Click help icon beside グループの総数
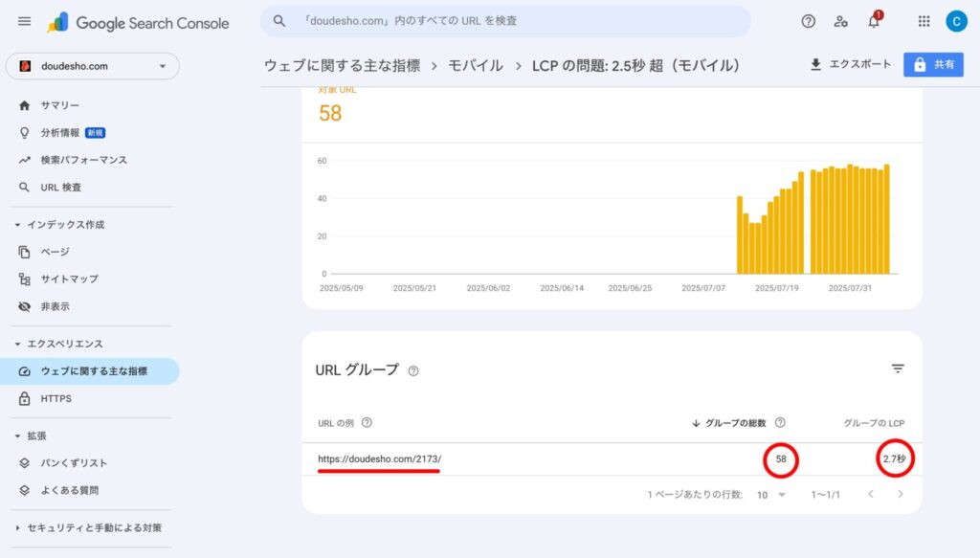 tap(780, 423)
